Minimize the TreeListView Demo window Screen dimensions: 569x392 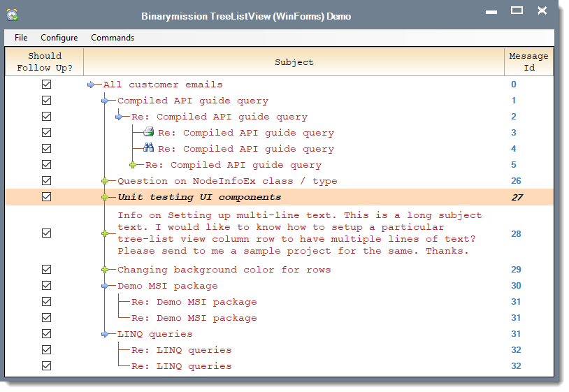pyautogui.click(x=491, y=11)
